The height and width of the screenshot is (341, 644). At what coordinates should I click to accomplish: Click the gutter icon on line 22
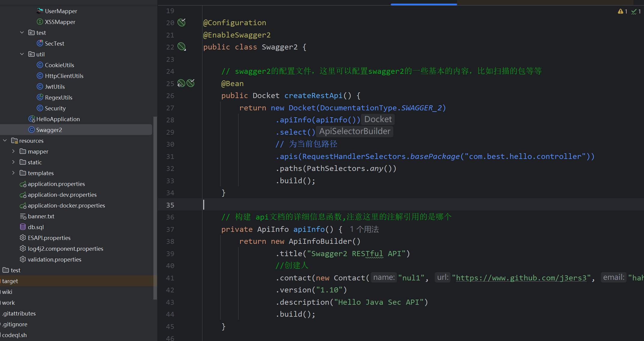coord(182,47)
